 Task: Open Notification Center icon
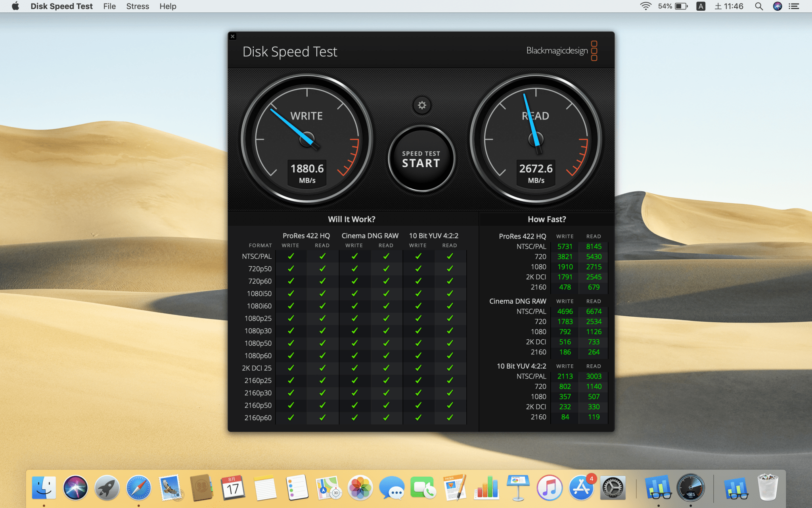coord(794,6)
